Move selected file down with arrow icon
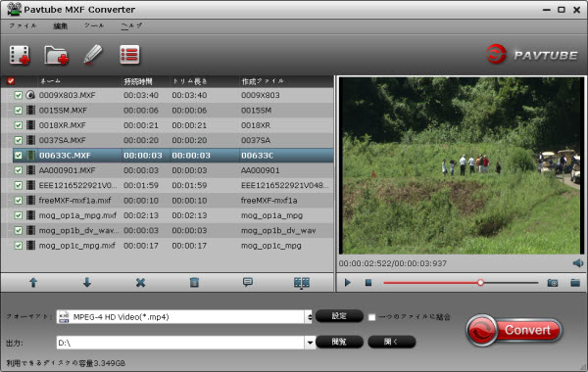 (x=87, y=283)
